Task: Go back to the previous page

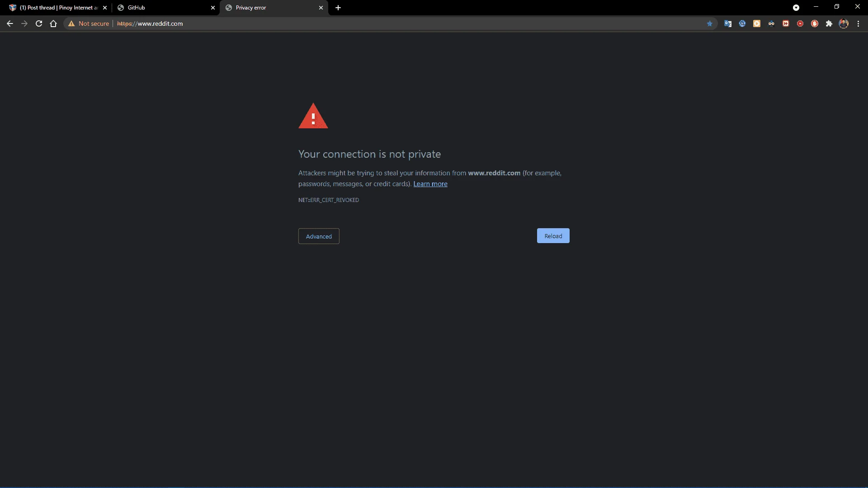Action: click(10, 23)
